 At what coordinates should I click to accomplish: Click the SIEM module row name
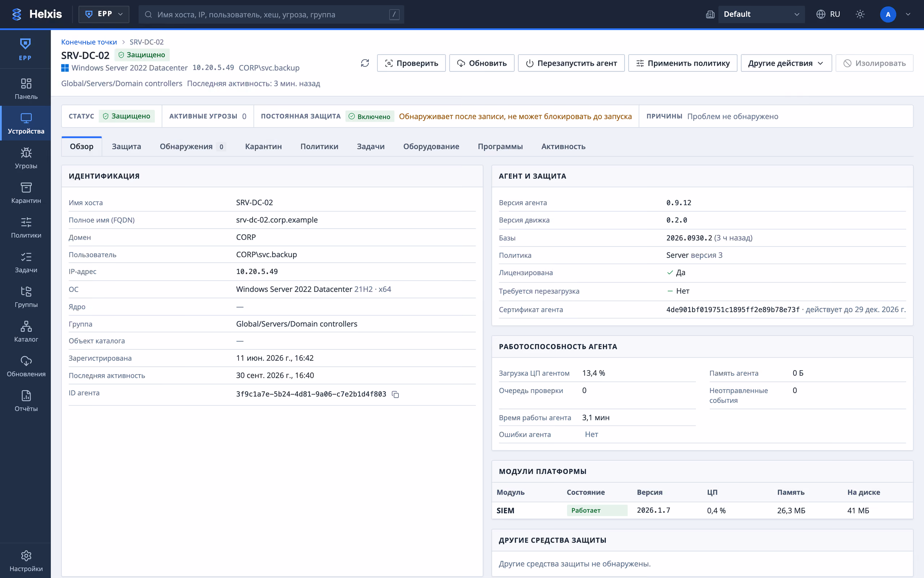point(505,510)
